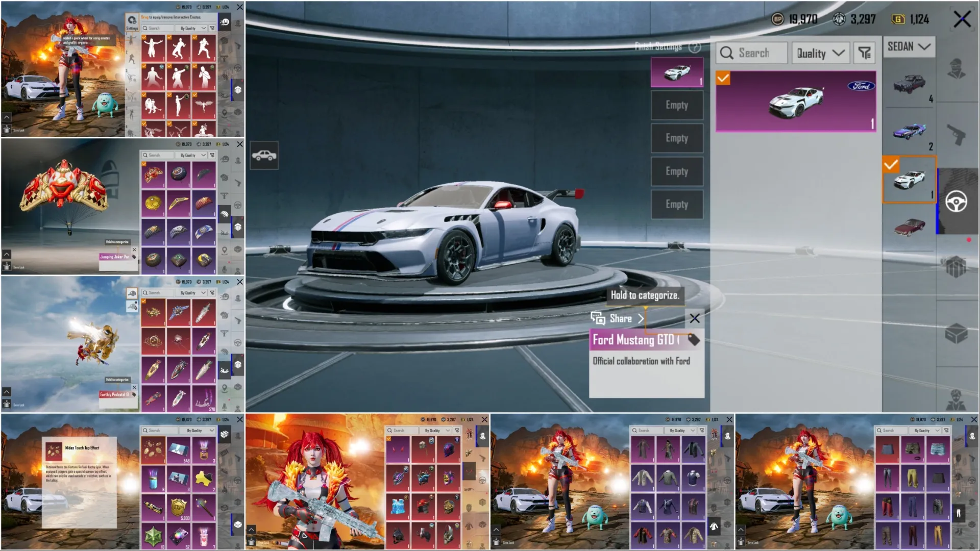This screenshot has width=980, height=551.
Task: Open the filter icon beside Quality dropdown
Action: point(864,53)
